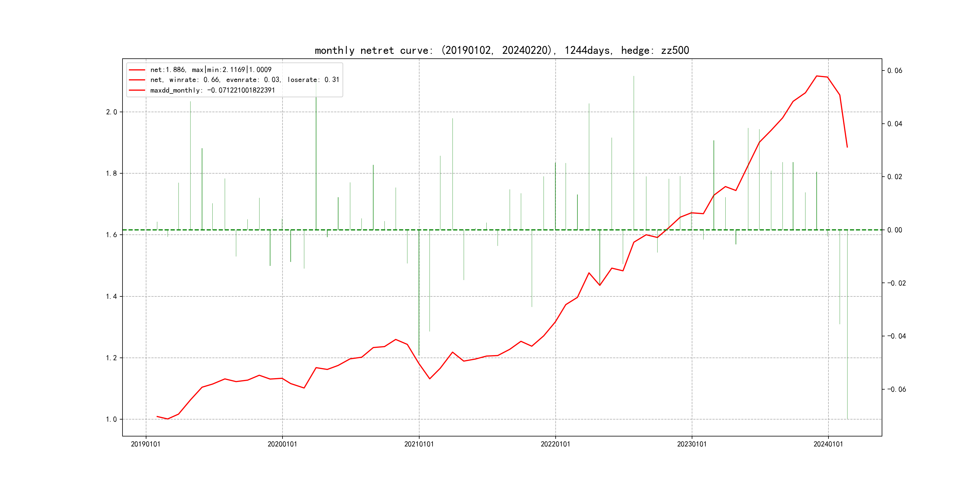The width and height of the screenshot is (980, 490).
Task: Click the 1.4 left y-axis label
Action: tap(112, 296)
